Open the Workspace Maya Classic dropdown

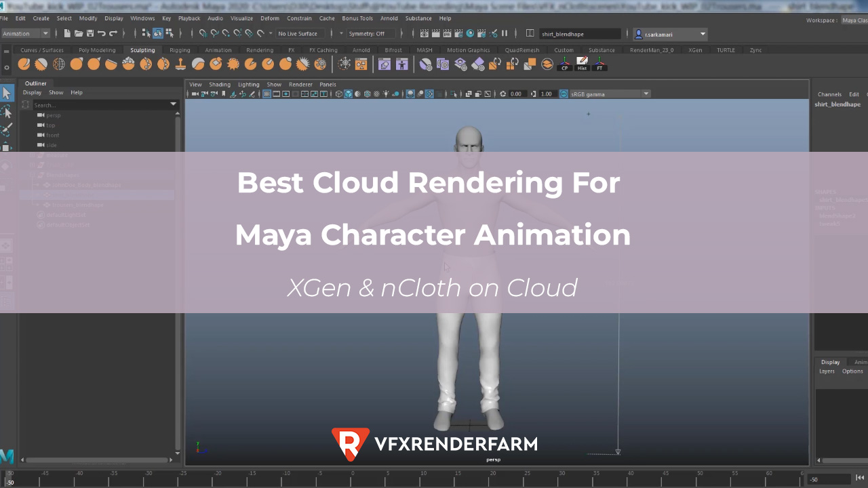coord(854,20)
